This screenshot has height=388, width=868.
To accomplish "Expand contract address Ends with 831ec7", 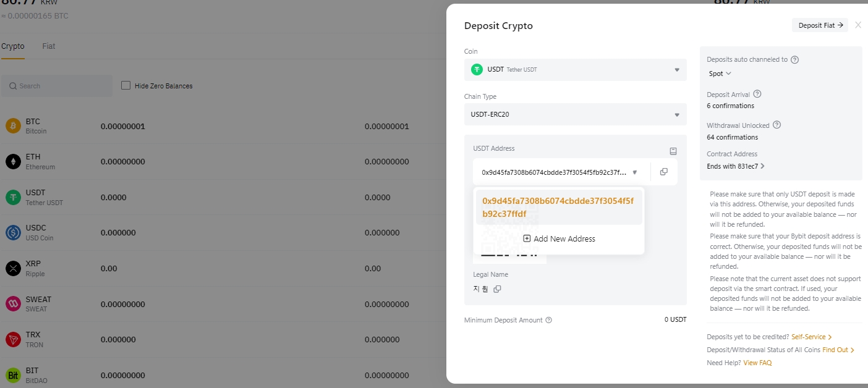I will [736, 166].
